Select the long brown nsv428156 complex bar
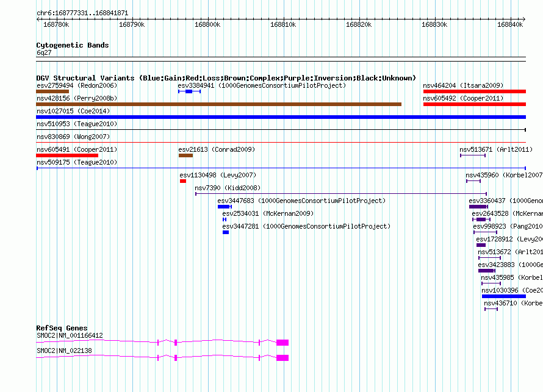543x392 pixels. click(x=218, y=104)
